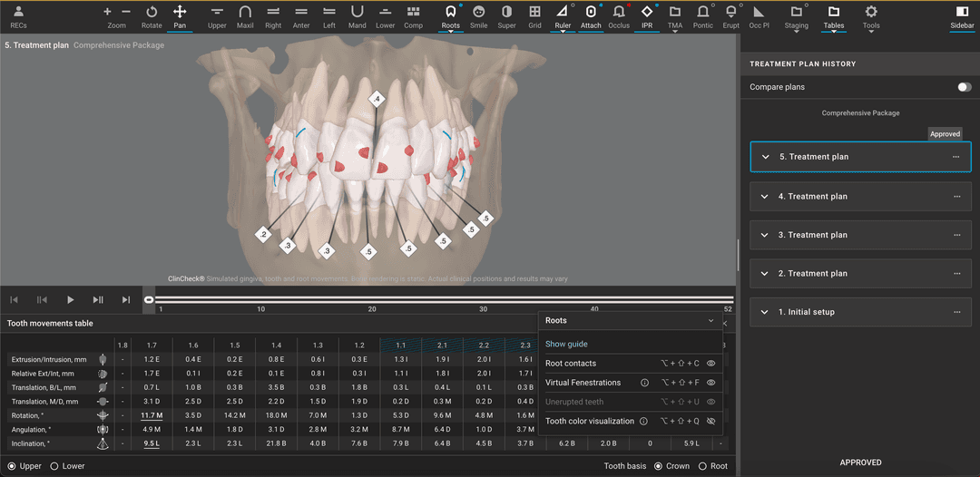The width and height of the screenshot is (980, 477).
Task: Click the Show guide link
Action: tap(566, 345)
